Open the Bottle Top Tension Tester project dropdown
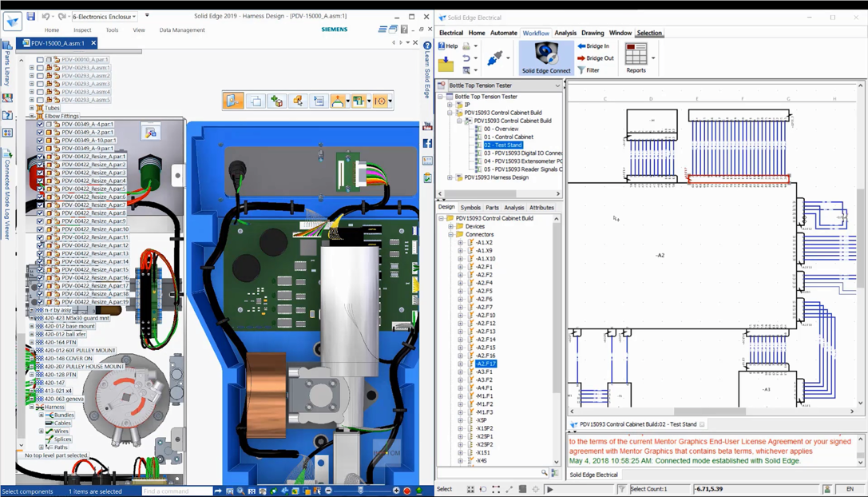Viewport: 868px width, 497px height. (557, 85)
